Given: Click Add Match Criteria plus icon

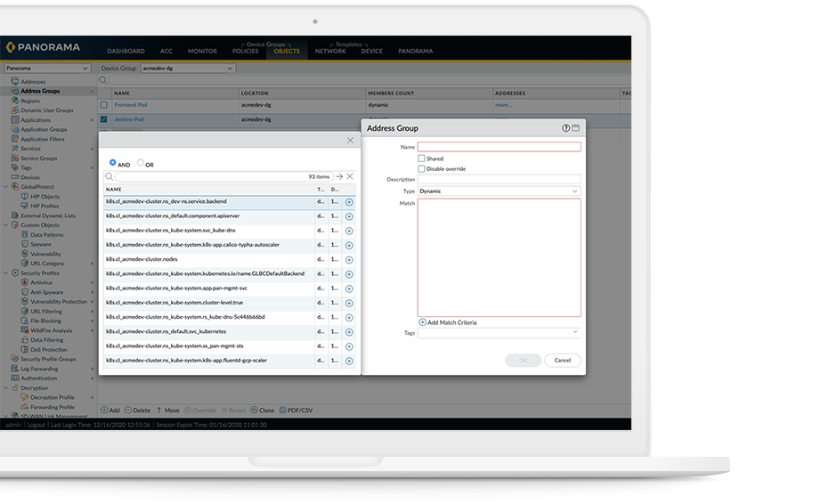Looking at the screenshot, I should [422, 322].
